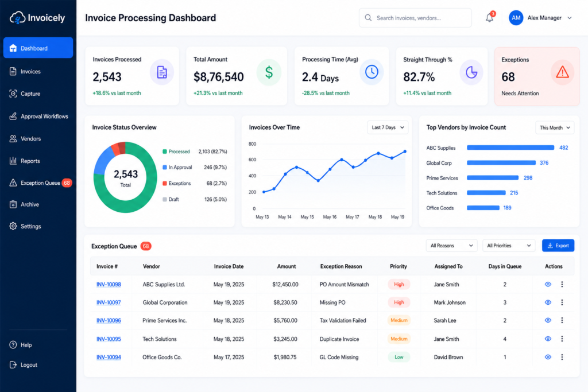This screenshot has height=392, width=588.
Task: Click the Reports bar chart icon
Action: click(13, 161)
